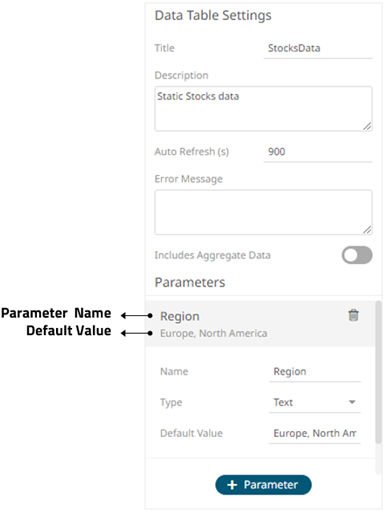Click the Data Table Settings heading

pos(213,16)
